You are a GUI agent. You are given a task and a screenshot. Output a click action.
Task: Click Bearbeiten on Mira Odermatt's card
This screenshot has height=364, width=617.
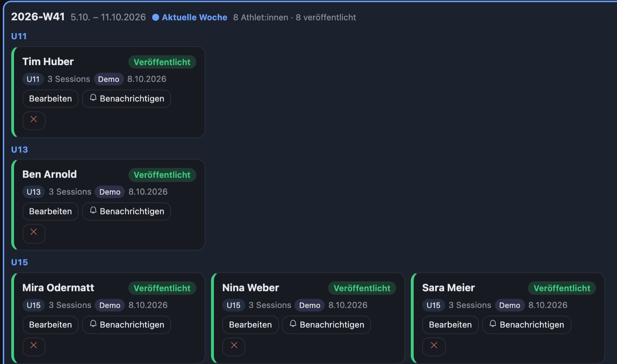tap(51, 325)
